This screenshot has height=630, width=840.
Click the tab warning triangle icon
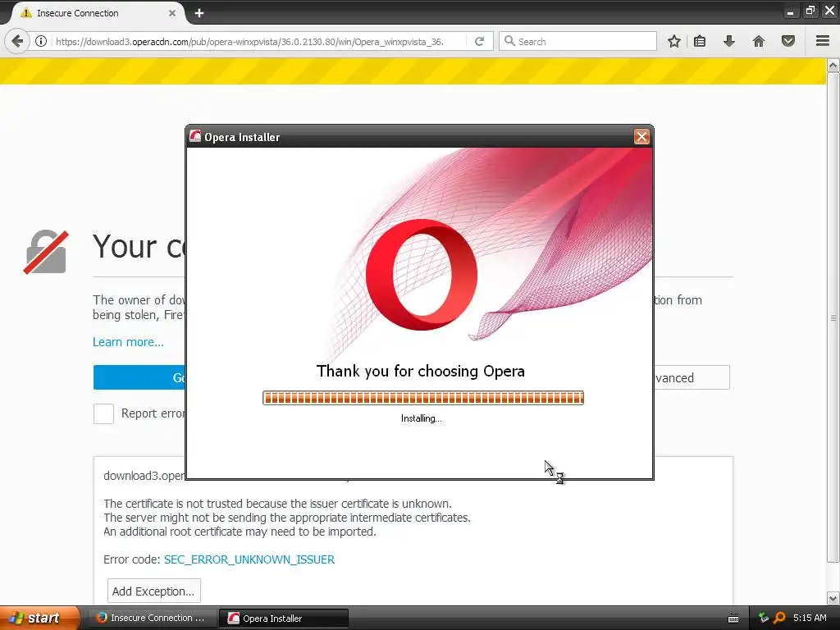pyautogui.click(x=26, y=13)
